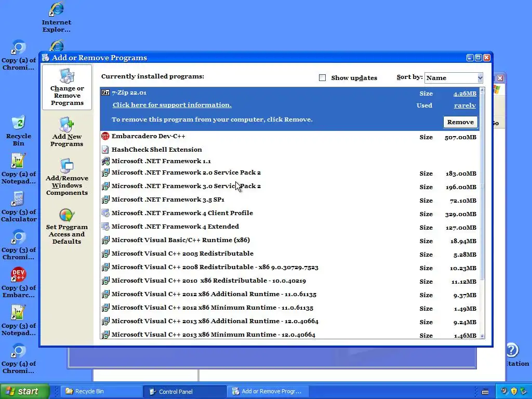Click the Remove button for 7-Zip
The height and width of the screenshot is (399, 532).
[460, 122]
